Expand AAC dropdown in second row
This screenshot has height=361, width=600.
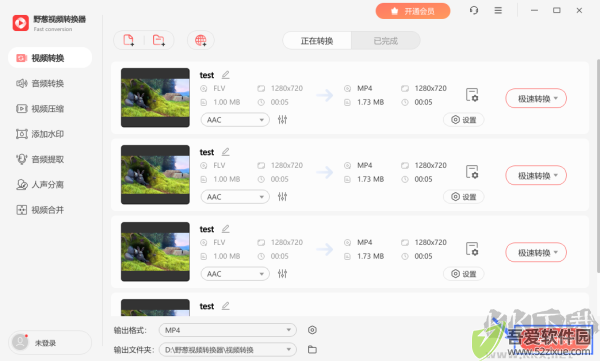point(235,197)
